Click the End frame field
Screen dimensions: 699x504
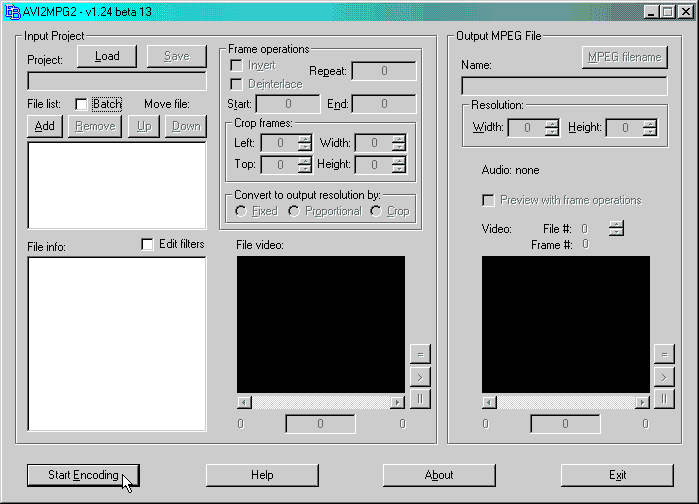pyautogui.click(x=384, y=104)
